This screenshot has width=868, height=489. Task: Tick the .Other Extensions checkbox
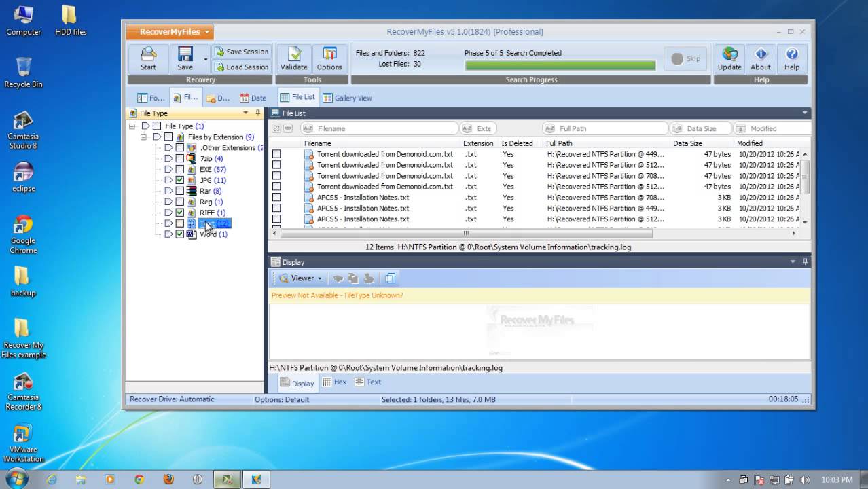pos(179,147)
